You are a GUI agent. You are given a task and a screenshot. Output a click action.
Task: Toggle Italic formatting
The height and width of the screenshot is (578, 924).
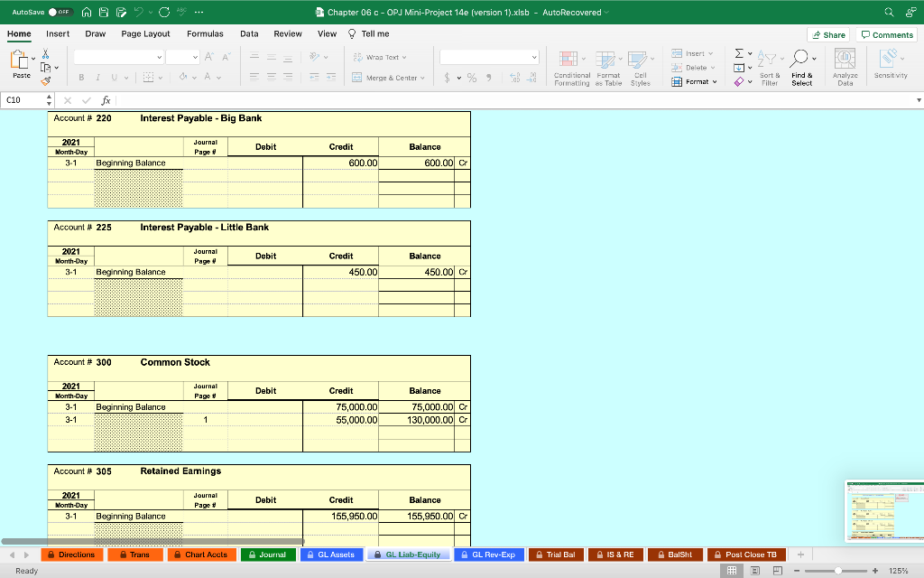(x=97, y=78)
